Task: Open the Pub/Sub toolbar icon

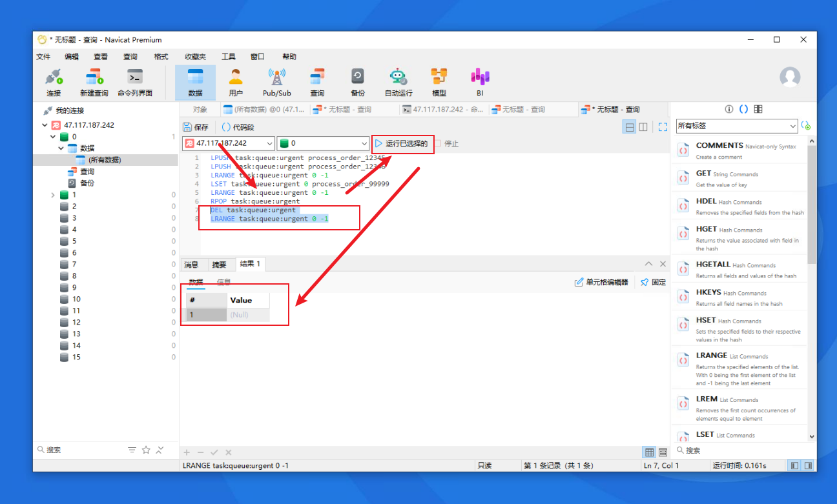Action: tap(276, 83)
